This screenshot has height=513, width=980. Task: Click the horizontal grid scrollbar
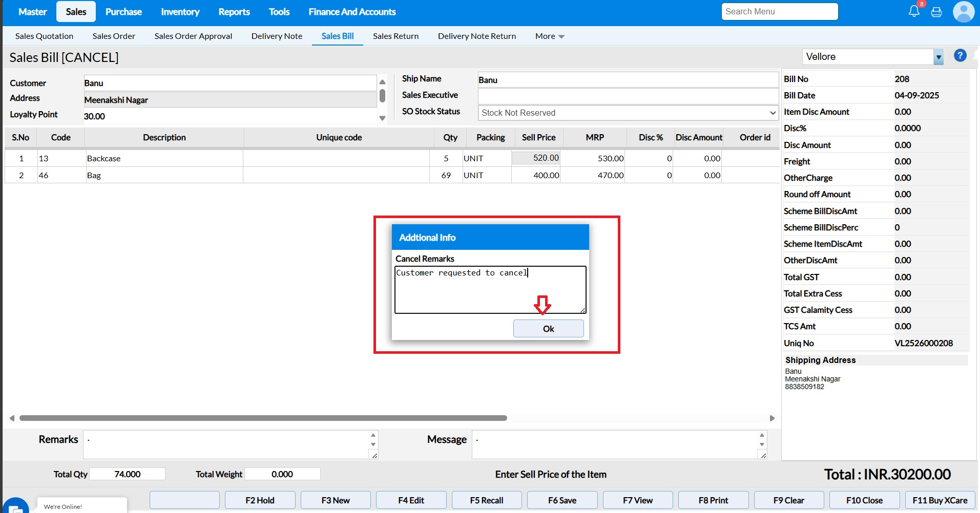(x=263, y=418)
